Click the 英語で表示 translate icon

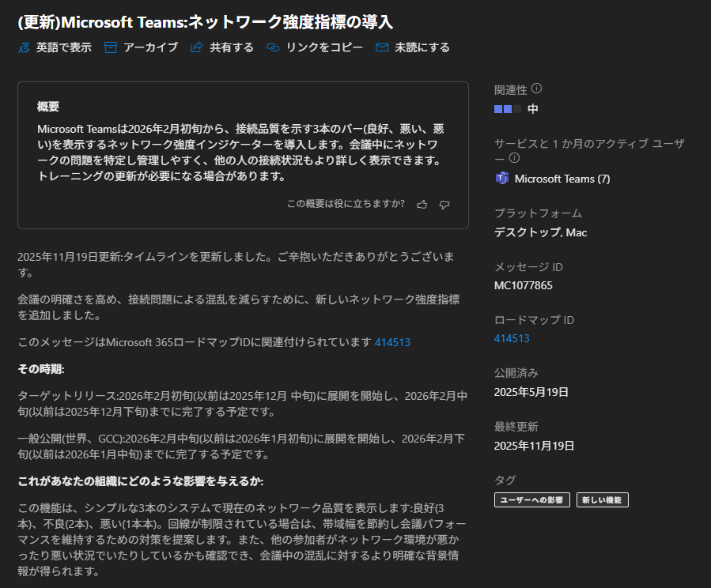pos(24,47)
